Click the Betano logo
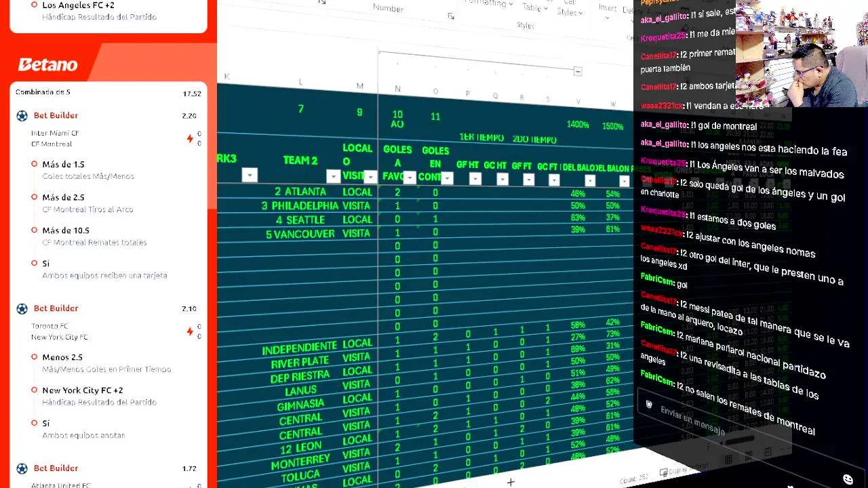This screenshot has height=488, width=868. pyautogui.click(x=47, y=65)
